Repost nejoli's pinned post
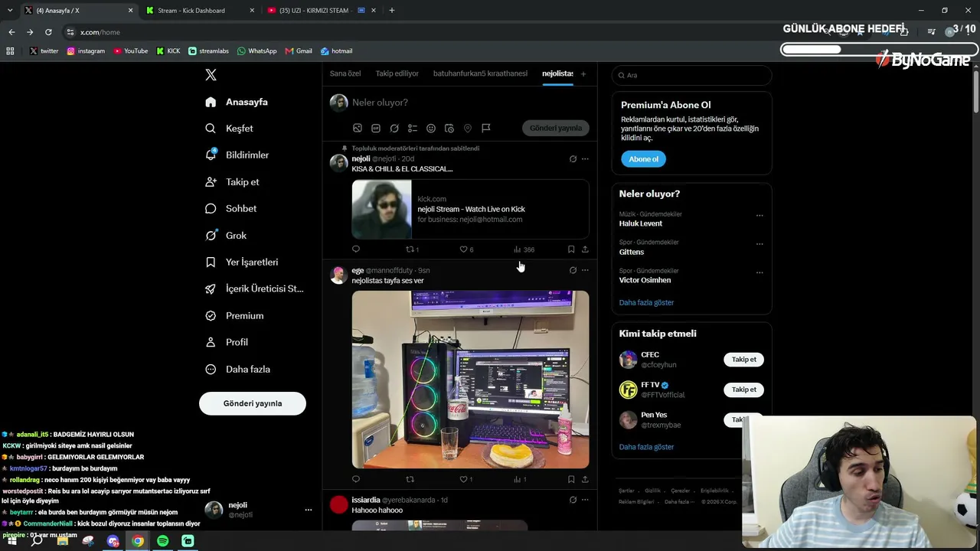 point(412,249)
